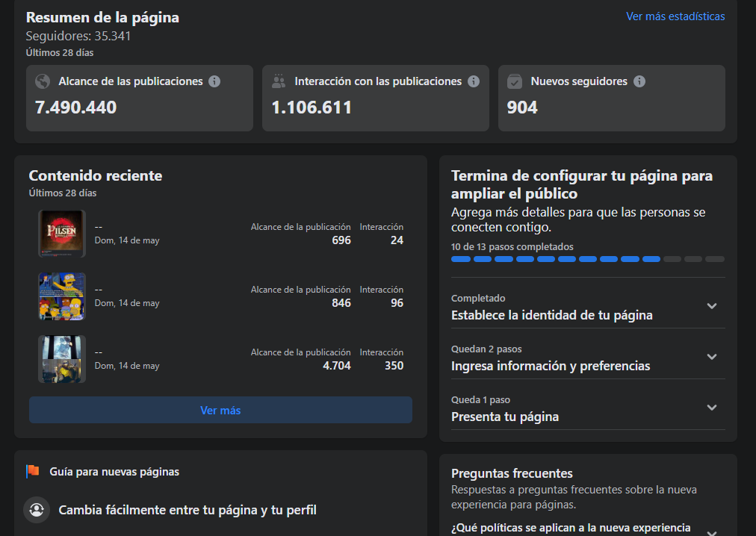Click the interaction value 24 of Pilsen post
756x536 pixels.
[x=397, y=240]
